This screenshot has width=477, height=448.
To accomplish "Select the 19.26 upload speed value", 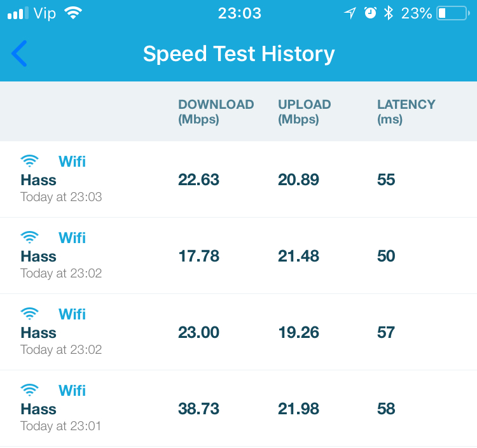I will click(298, 333).
